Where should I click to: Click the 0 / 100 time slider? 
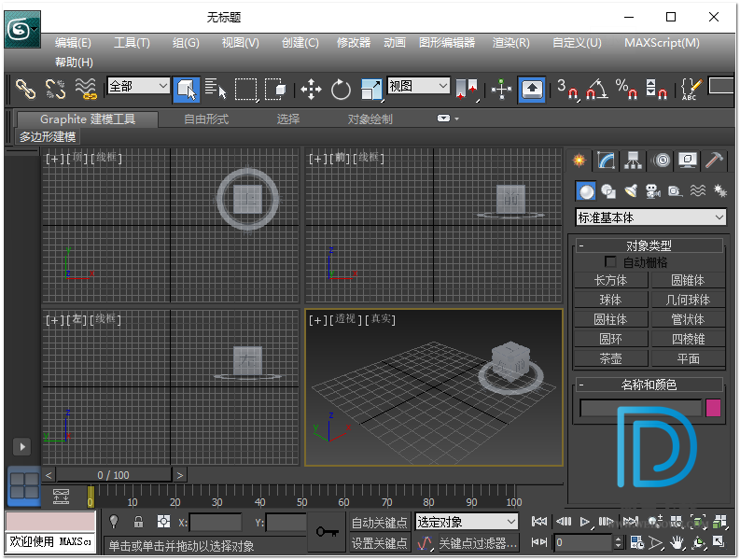[x=113, y=475]
